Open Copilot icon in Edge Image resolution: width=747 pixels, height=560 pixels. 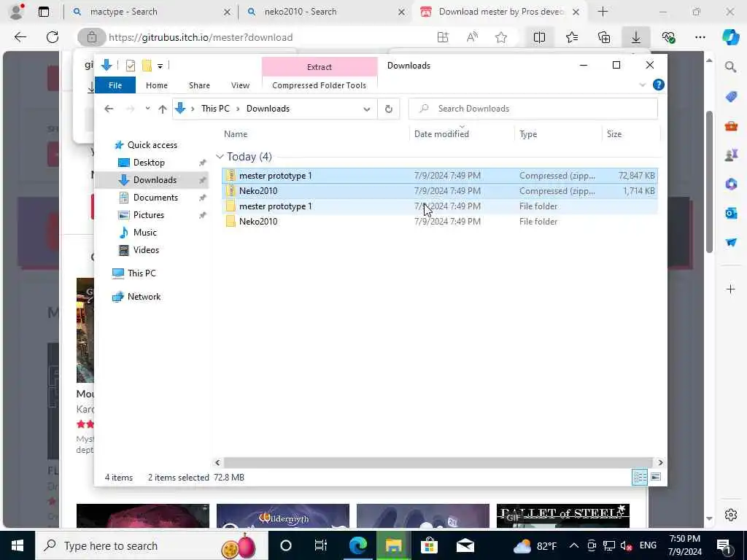coord(731,37)
